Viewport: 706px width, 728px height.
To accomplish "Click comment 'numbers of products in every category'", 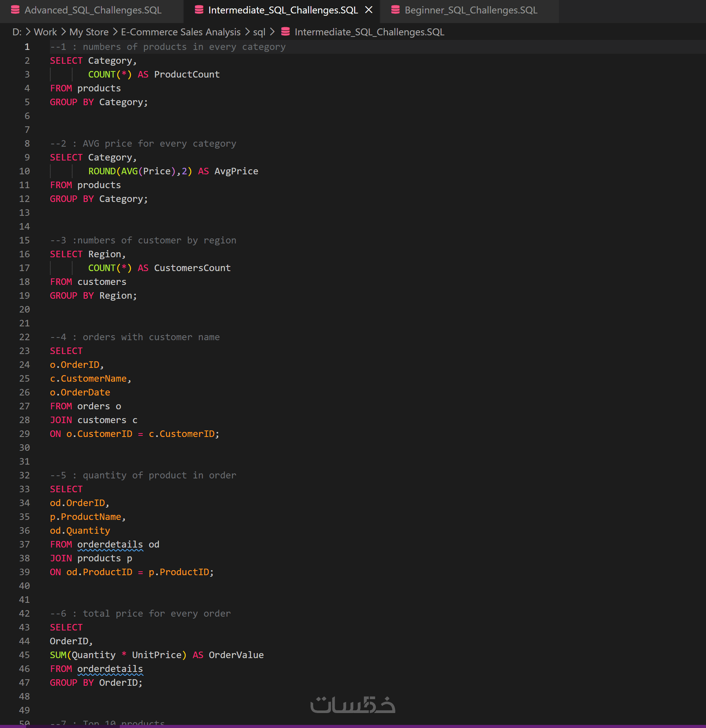I will [x=184, y=47].
